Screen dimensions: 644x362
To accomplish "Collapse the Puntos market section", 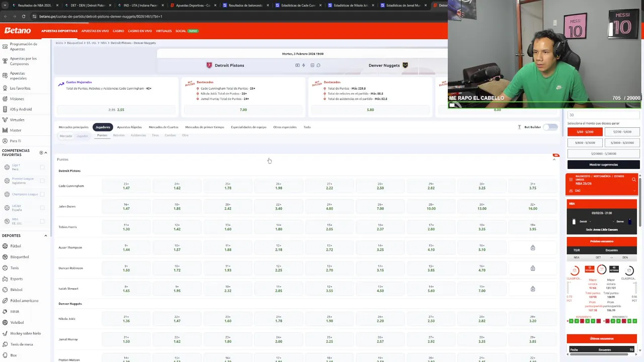I will [x=554, y=159].
